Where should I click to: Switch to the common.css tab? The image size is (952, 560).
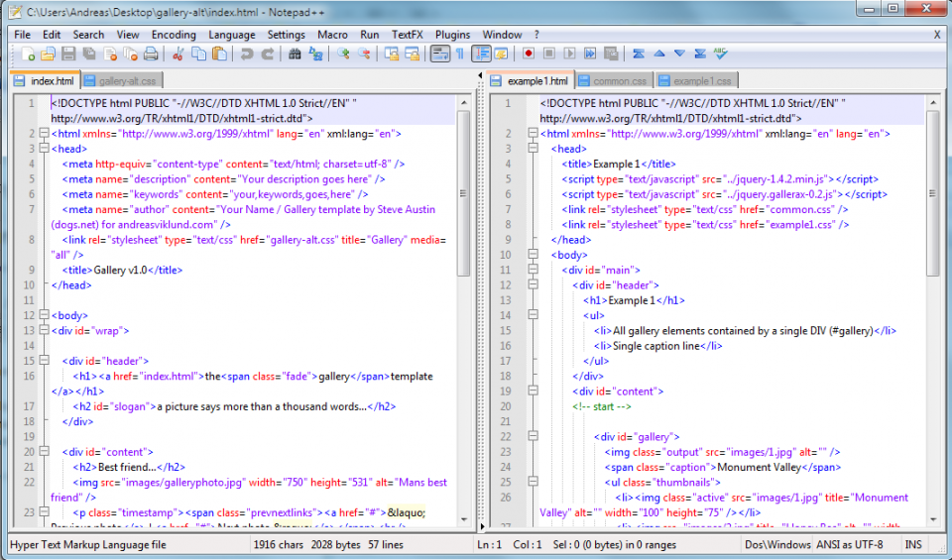click(614, 80)
